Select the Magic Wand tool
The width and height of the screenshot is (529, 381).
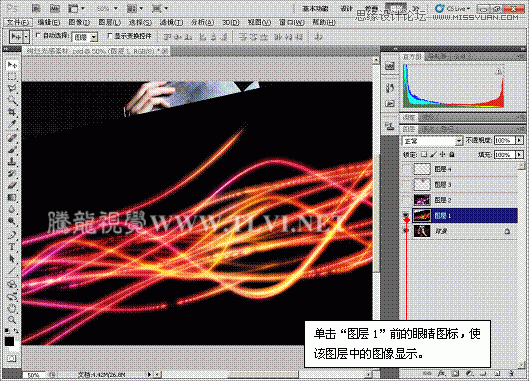[x=12, y=100]
